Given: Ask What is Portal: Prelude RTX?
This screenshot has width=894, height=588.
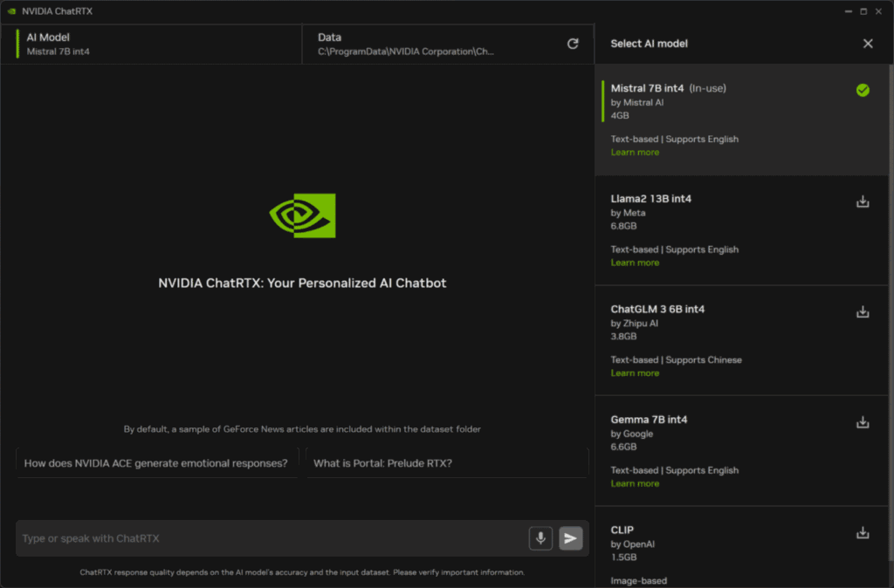Looking at the screenshot, I should (x=447, y=463).
